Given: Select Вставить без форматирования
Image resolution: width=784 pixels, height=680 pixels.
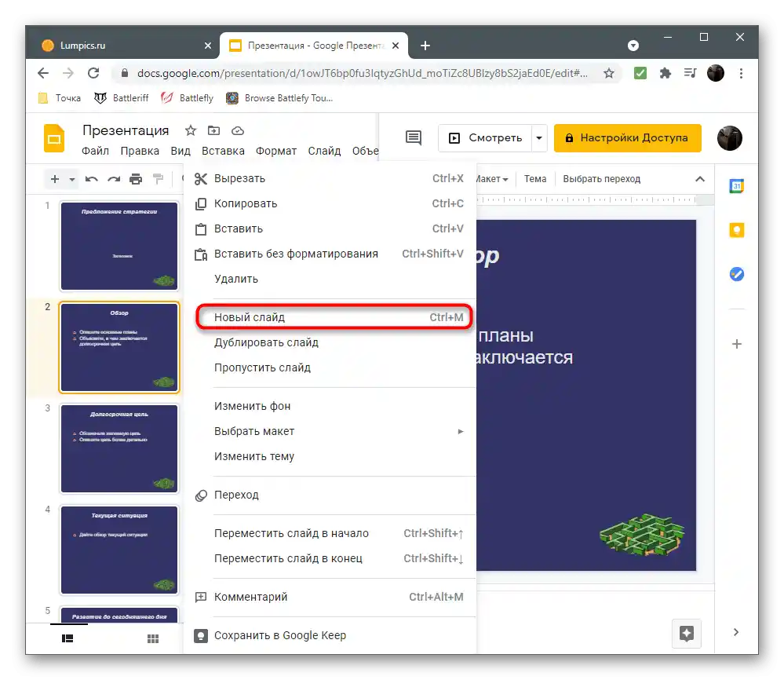Looking at the screenshot, I should coord(330,254).
